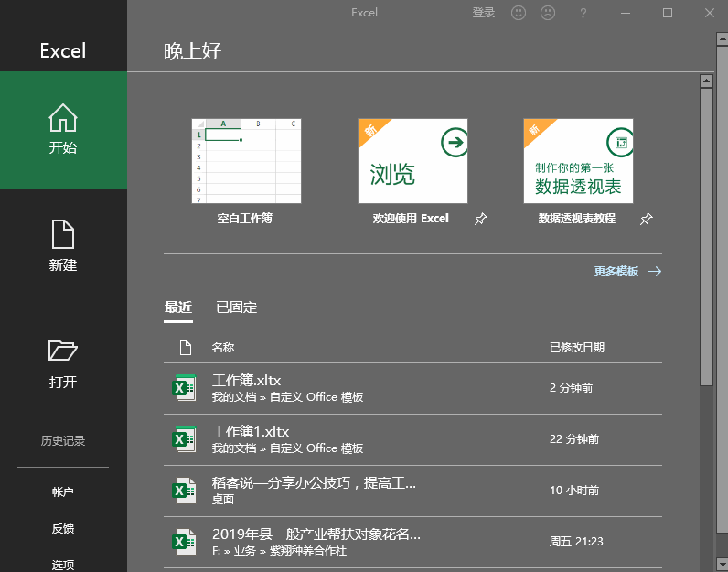
Task: Click the F: » 业务 » 紫翔种养合作社 path
Action: click(x=280, y=551)
